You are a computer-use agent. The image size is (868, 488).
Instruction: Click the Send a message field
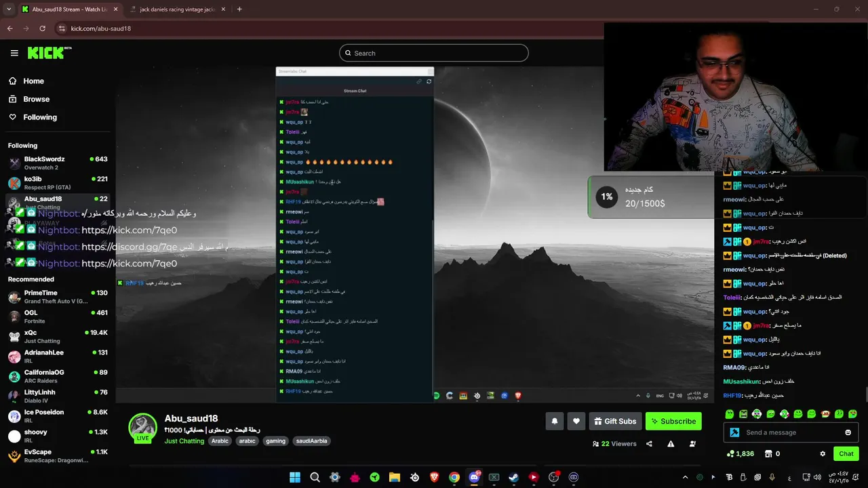(792, 432)
